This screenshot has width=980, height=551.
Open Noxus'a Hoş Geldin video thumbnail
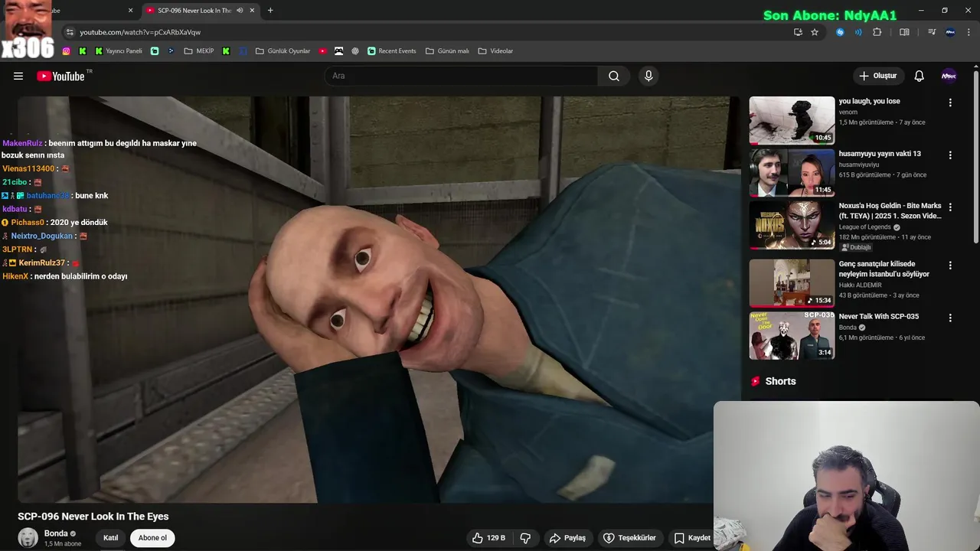click(x=792, y=225)
